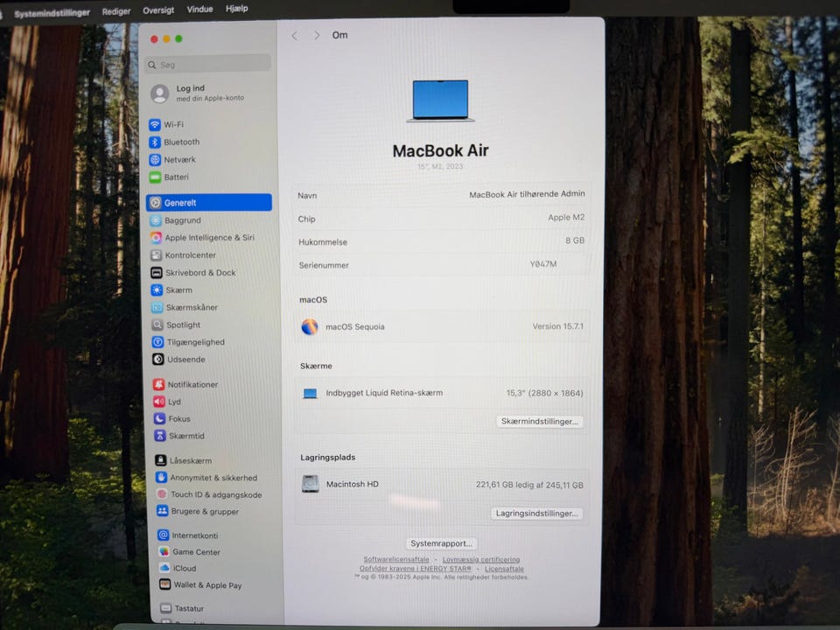Open the Baggrund icon
The image size is (840, 630).
click(x=156, y=220)
